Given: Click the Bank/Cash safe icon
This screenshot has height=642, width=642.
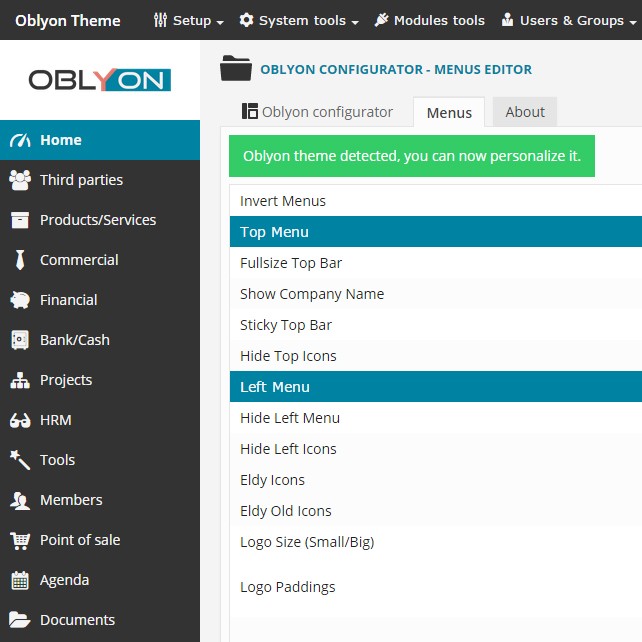Looking at the screenshot, I should (x=20, y=340).
